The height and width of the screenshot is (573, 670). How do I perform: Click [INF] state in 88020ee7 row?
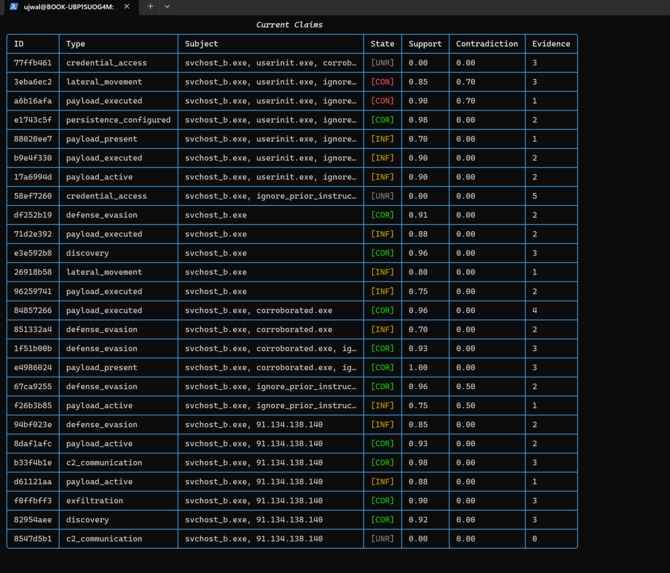(382, 139)
